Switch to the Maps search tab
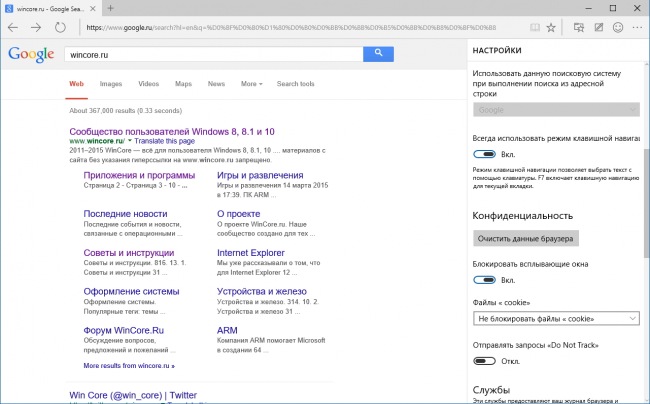The image size is (650, 404). coord(183,84)
